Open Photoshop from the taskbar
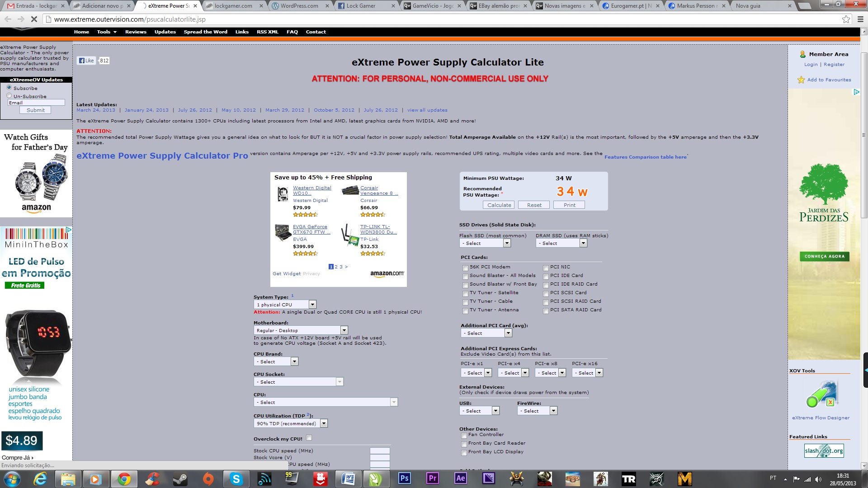Image resolution: width=868 pixels, height=488 pixels. 404,479
